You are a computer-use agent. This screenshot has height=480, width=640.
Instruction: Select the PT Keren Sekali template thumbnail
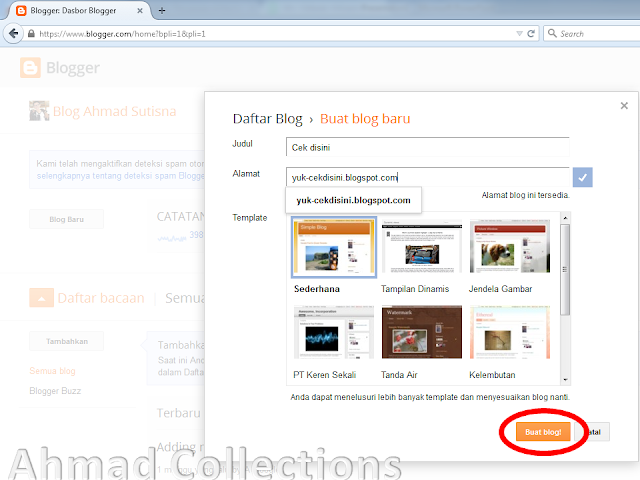coord(333,332)
